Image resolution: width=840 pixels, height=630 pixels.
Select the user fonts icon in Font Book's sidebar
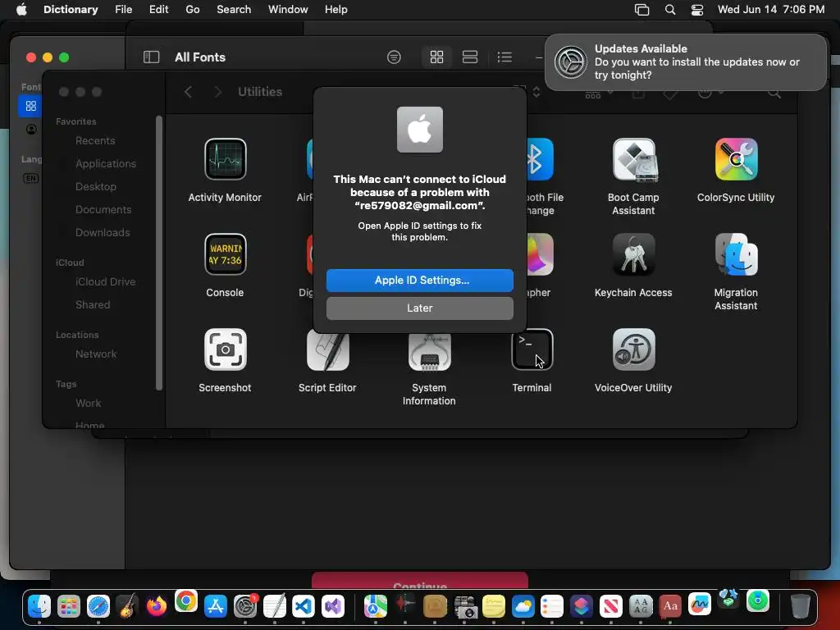pos(31,129)
